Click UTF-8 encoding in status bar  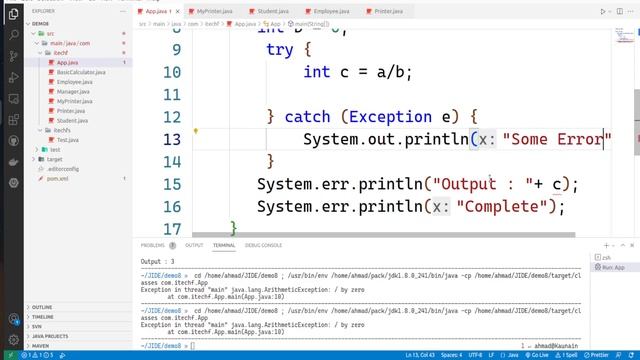476,356
